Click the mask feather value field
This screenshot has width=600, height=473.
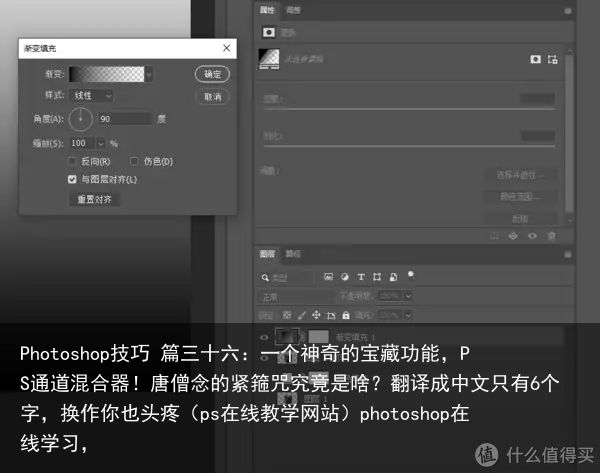537,135
